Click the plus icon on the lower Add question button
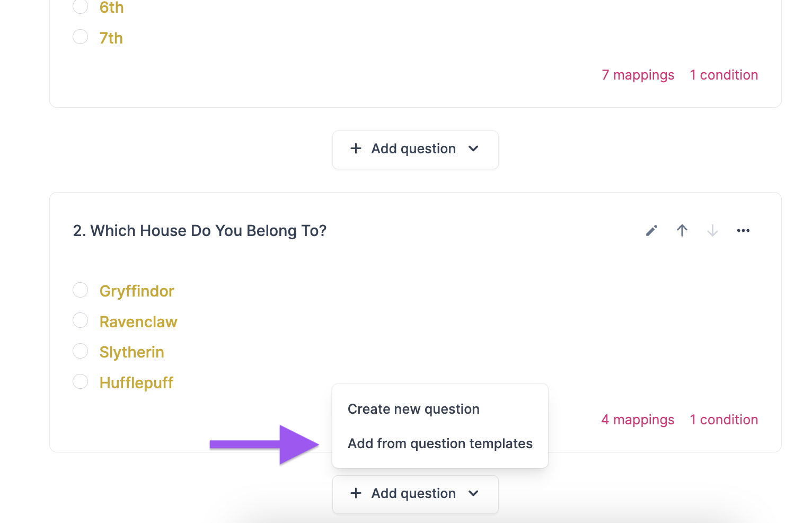 tap(356, 494)
